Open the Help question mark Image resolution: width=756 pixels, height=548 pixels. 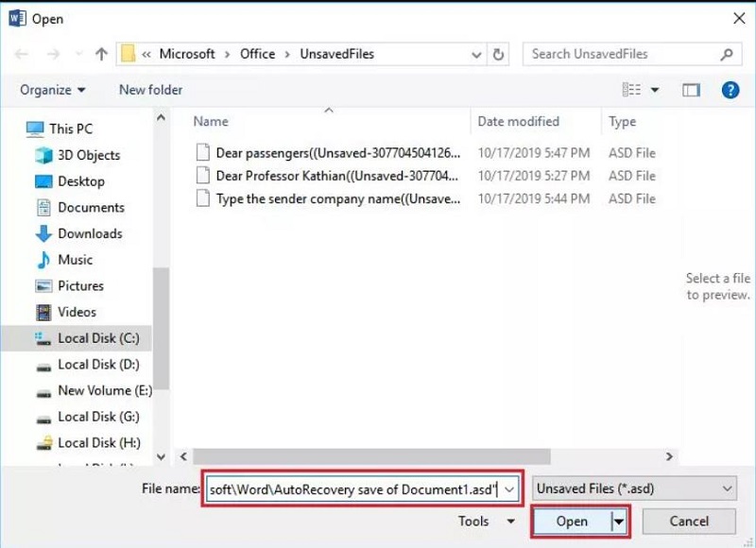[x=728, y=89]
